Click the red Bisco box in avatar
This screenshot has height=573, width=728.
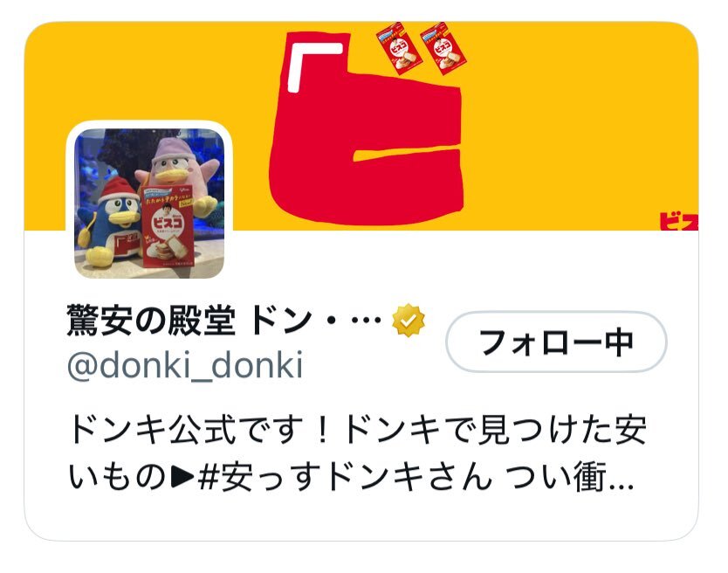167,226
